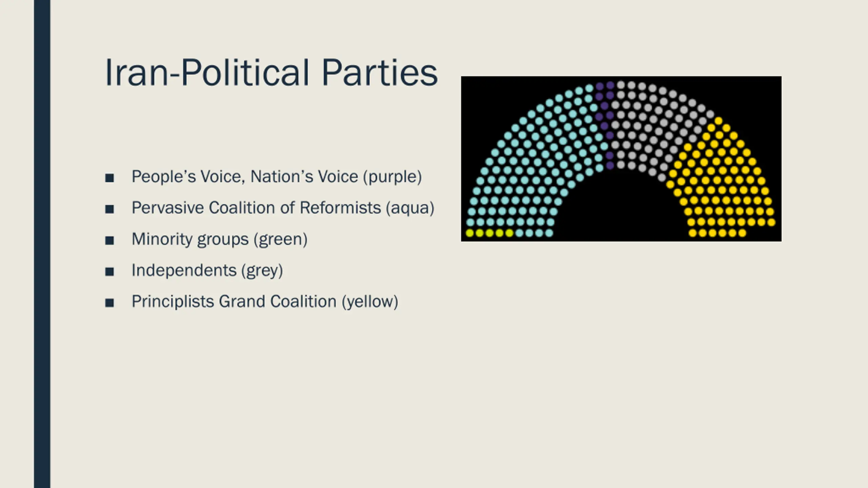Click the Principlists Grand Coalition (yellow) line
Screen dimensions: 868x488
(x=265, y=302)
